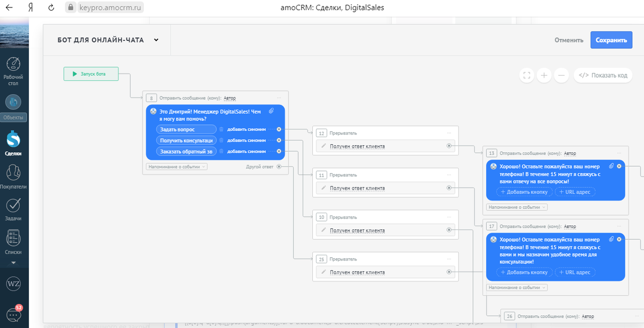This screenshot has height=328, width=644.
Task: Open three-dots menu of Прерыватель 10
Action: point(449,217)
